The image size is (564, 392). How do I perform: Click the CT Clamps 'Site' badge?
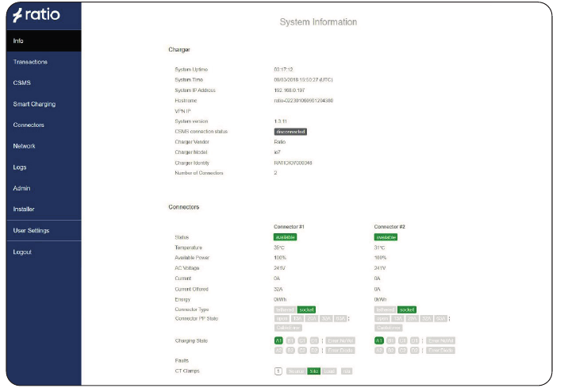point(313,371)
